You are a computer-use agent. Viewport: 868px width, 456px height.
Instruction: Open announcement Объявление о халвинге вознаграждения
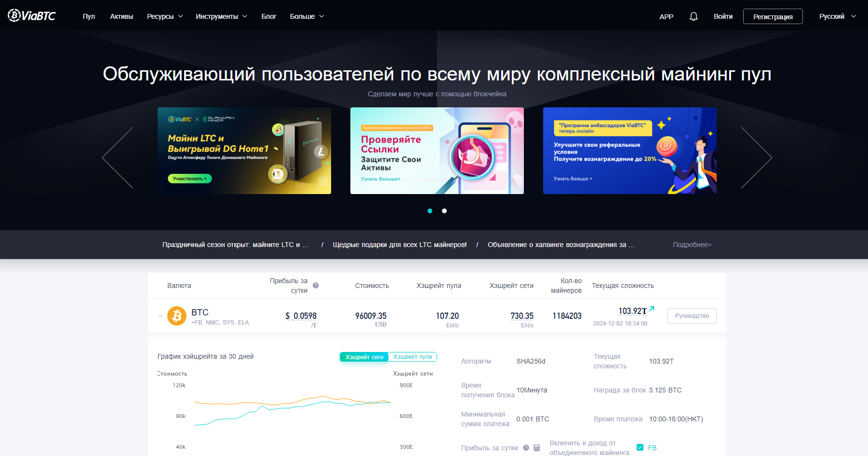[561, 245]
